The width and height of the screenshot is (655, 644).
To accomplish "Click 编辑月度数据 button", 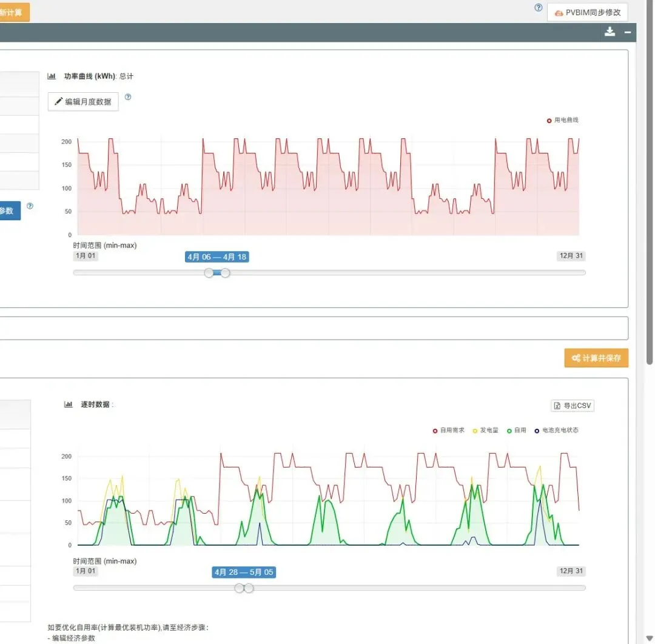I will pyautogui.click(x=83, y=101).
